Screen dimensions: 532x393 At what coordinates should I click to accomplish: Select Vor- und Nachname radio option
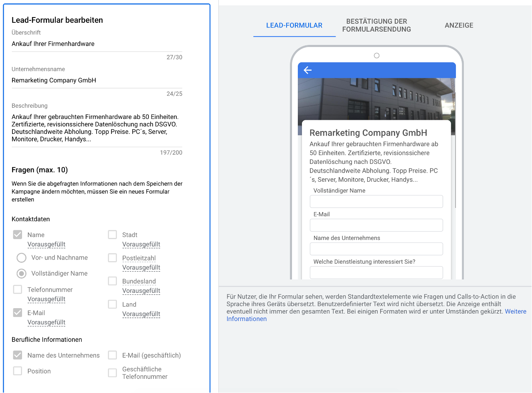pyautogui.click(x=21, y=258)
